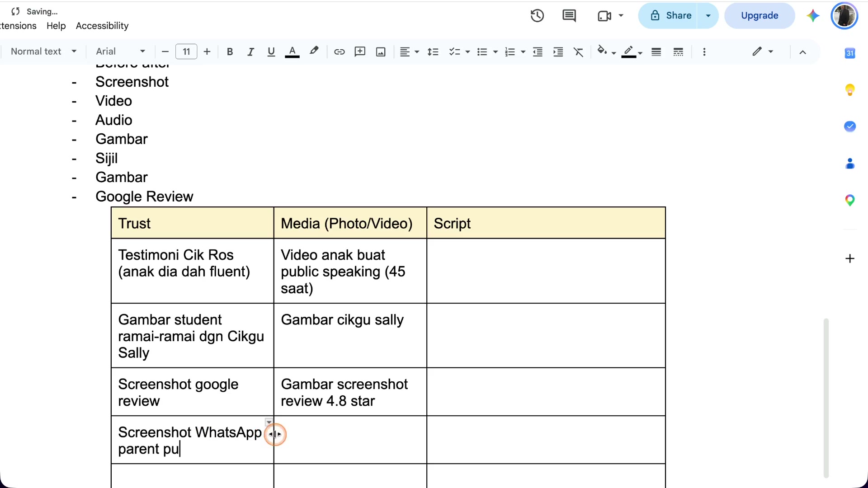Clear formatting from selected text
868x488 pixels.
tap(579, 52)
